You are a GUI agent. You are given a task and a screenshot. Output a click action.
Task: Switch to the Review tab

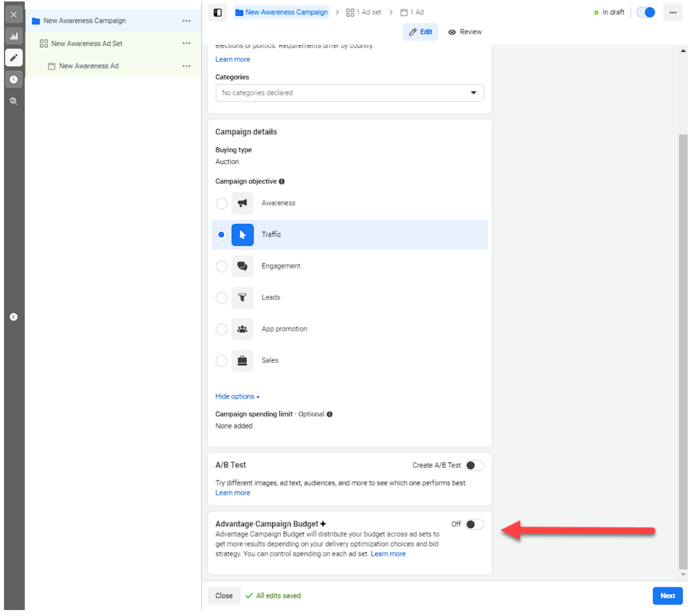[x=465, y=32]
